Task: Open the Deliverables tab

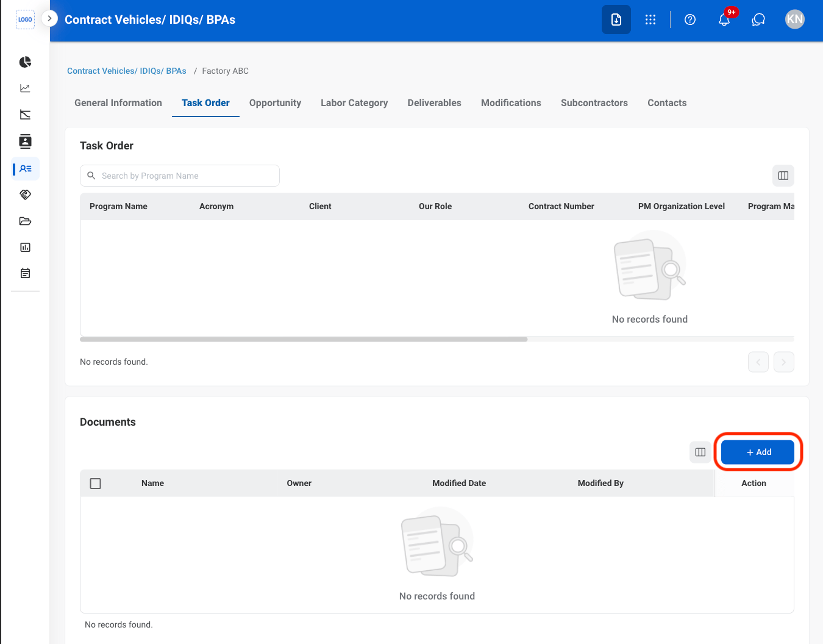Action: (435, 103)
